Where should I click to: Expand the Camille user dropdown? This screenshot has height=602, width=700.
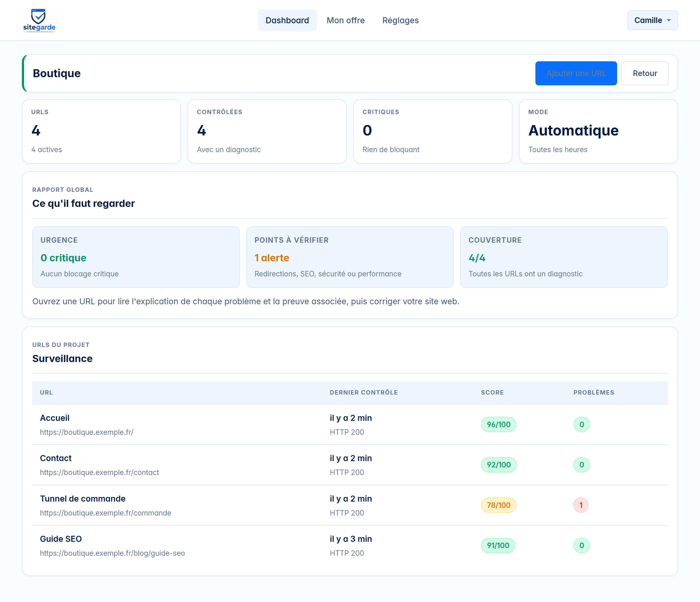[652, 20]
